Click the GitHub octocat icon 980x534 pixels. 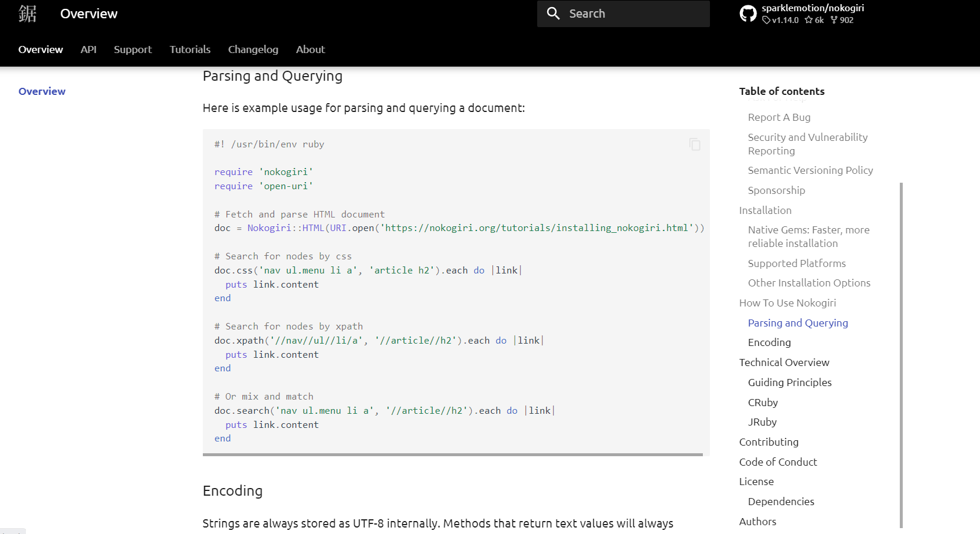click(x=748, y=14)
